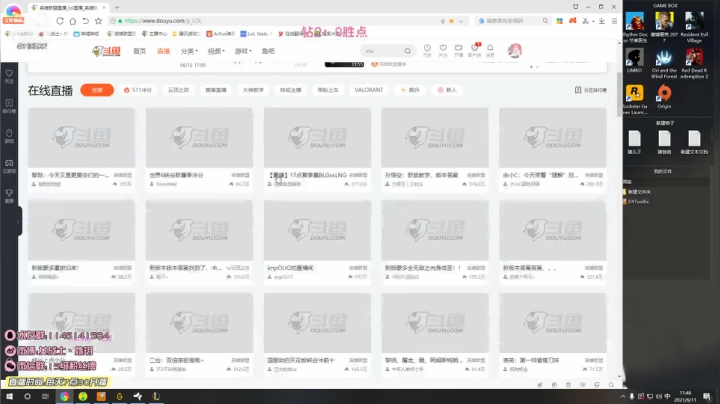Click the browser undo/restore arrow icon
This screenshot has width=720, height=404.
click(x=85, y=21)
